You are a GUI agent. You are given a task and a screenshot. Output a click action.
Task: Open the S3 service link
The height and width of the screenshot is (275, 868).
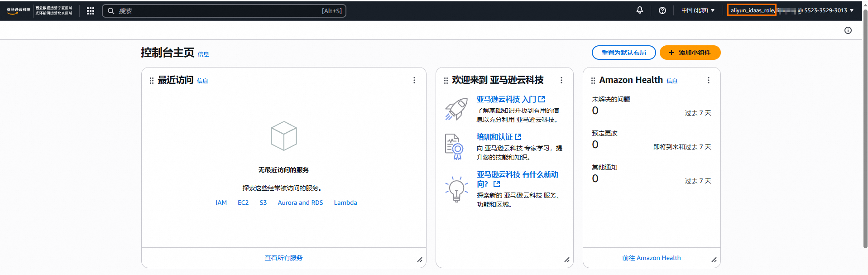(x=263, y=203)
